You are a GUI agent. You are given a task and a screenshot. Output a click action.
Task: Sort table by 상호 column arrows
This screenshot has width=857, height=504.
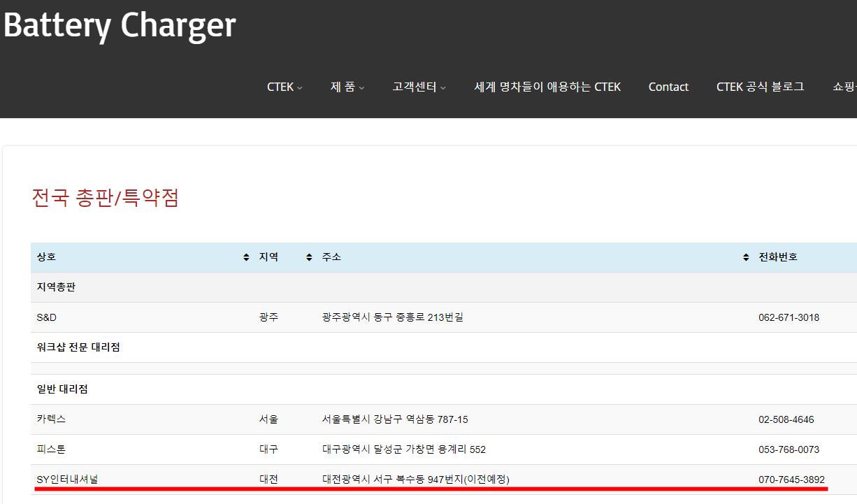[x=246, y=257]
